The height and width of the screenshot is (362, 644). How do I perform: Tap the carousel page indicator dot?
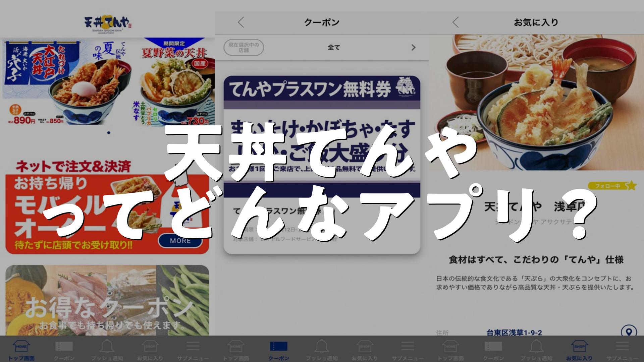[109, 133]
